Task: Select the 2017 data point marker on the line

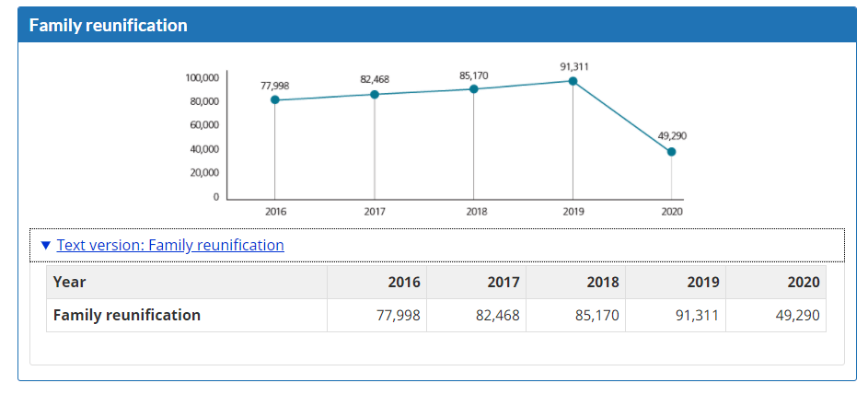Action: click(375, 94)
